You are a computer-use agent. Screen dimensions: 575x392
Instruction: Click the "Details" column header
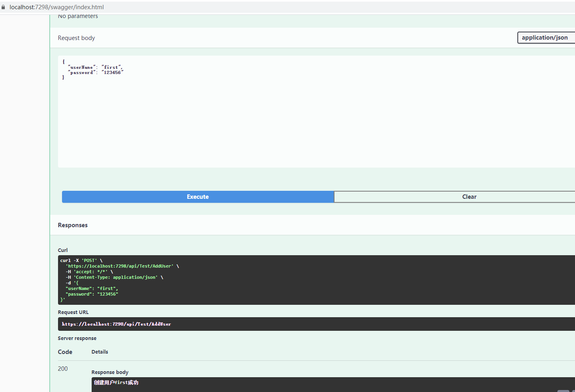[x=100, y=352]
